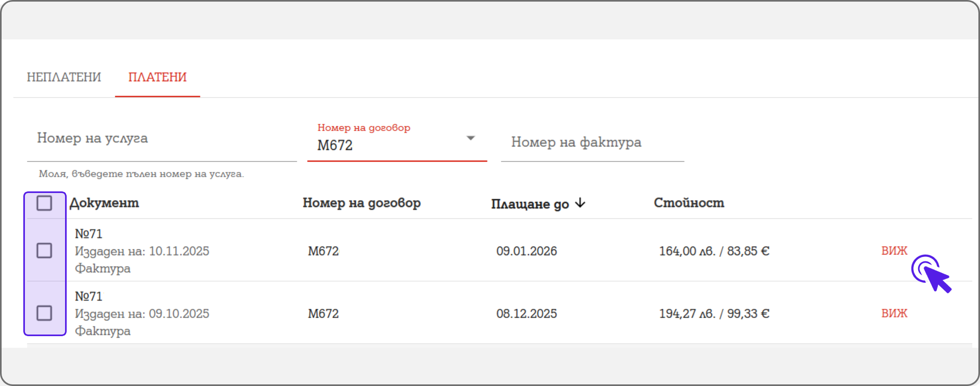Click the sort arrow next to Плащане до
This screenshot has height=386, width=980.
[x=580, y=203]
